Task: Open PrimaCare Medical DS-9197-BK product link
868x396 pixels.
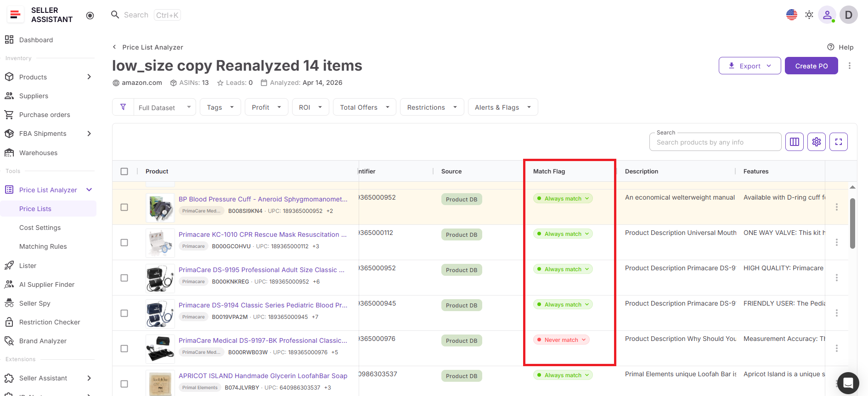Action: click(x=263, y=340)
